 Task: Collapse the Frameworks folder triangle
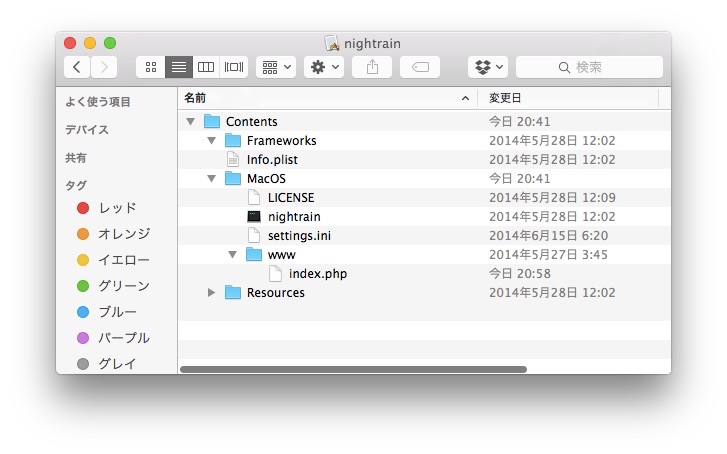[211, 141]
